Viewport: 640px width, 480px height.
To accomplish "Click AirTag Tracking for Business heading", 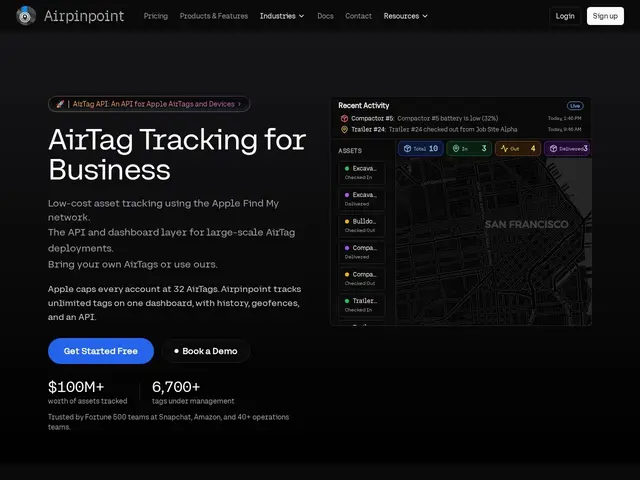I will click(x=177, y=154).
